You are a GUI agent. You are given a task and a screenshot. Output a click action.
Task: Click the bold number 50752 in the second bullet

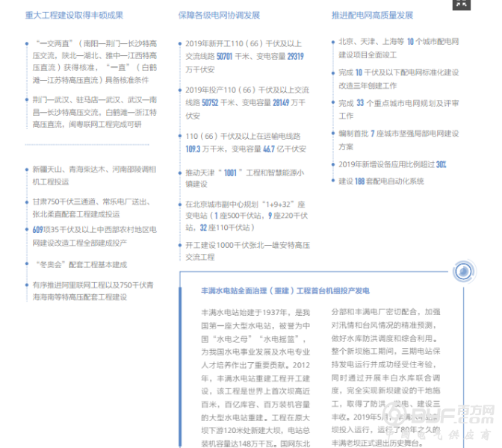[211, 103]
